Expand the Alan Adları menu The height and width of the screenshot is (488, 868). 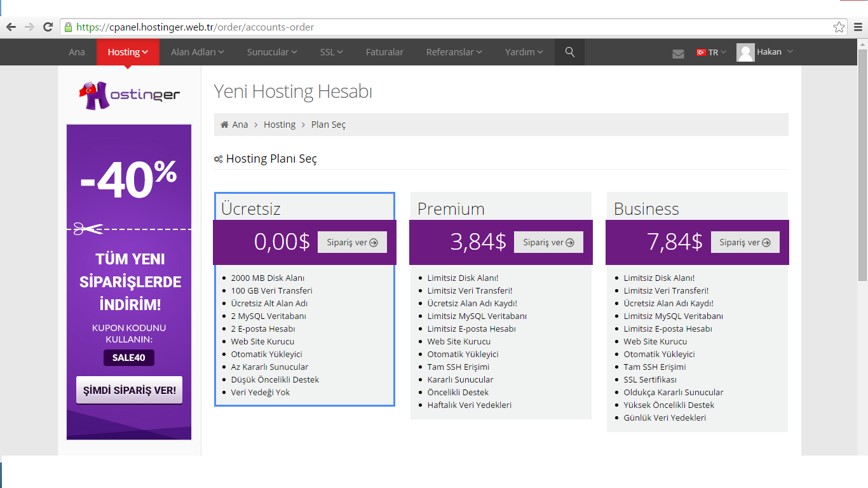tap(198, 52)
